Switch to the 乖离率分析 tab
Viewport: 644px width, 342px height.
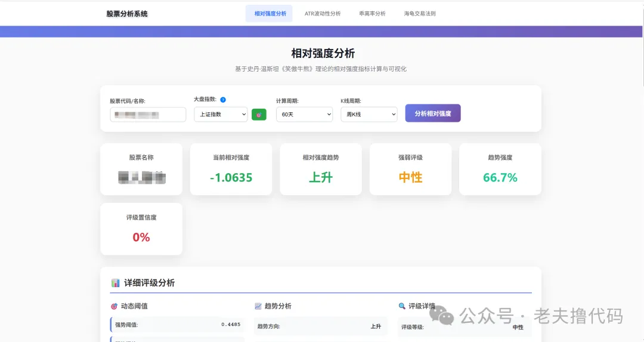point(372,14)
